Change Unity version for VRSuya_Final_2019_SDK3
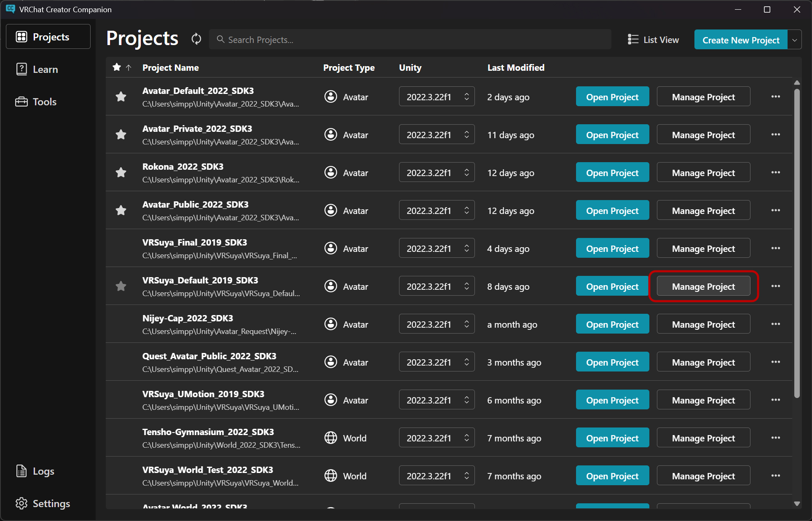The width and height of the screenshot is (812, 521). pyautogui.click(x=437, y=248)
